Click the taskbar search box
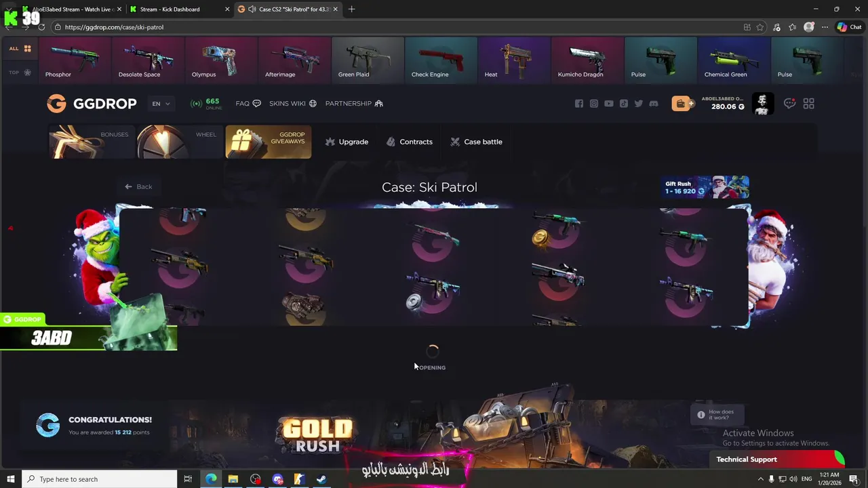 click(99, 479)
